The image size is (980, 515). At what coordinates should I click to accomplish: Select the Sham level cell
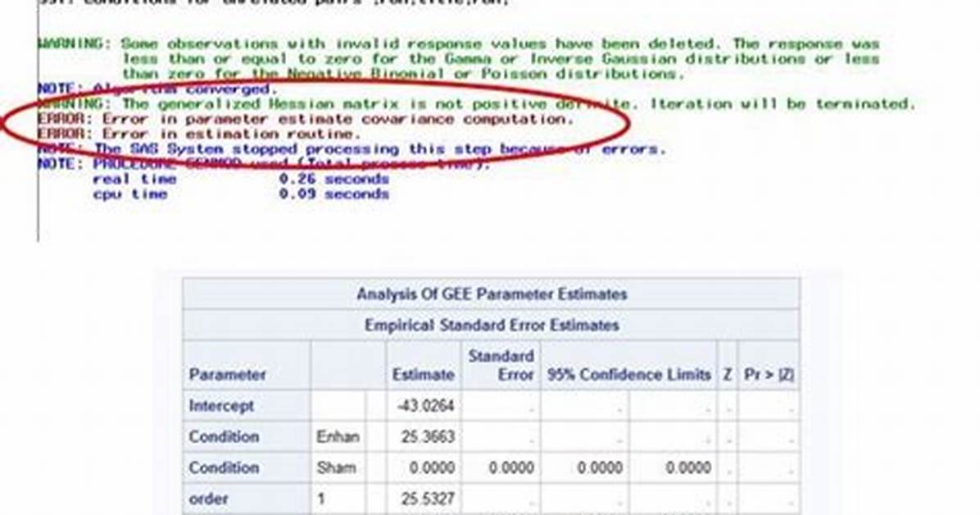pyautogui.click(x=336, y=468)
